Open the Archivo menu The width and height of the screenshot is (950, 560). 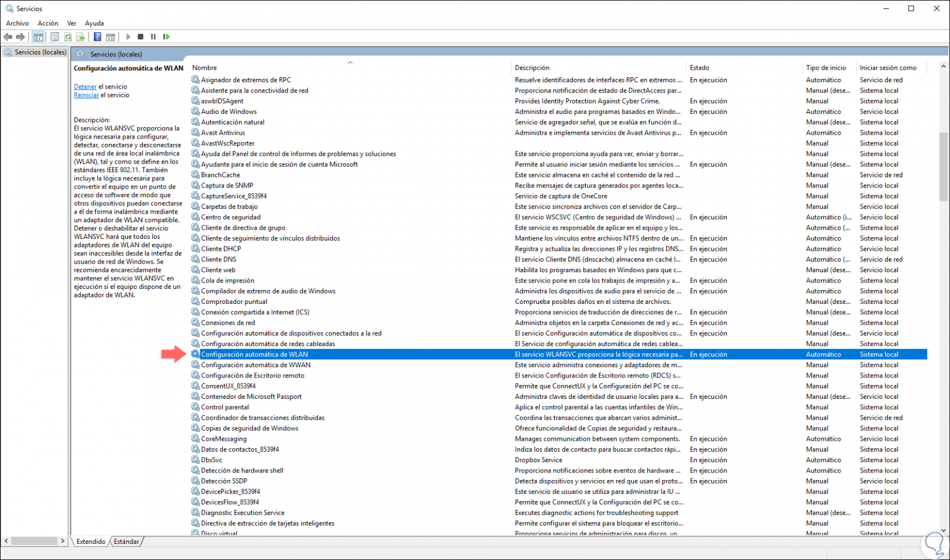(17, 24)
